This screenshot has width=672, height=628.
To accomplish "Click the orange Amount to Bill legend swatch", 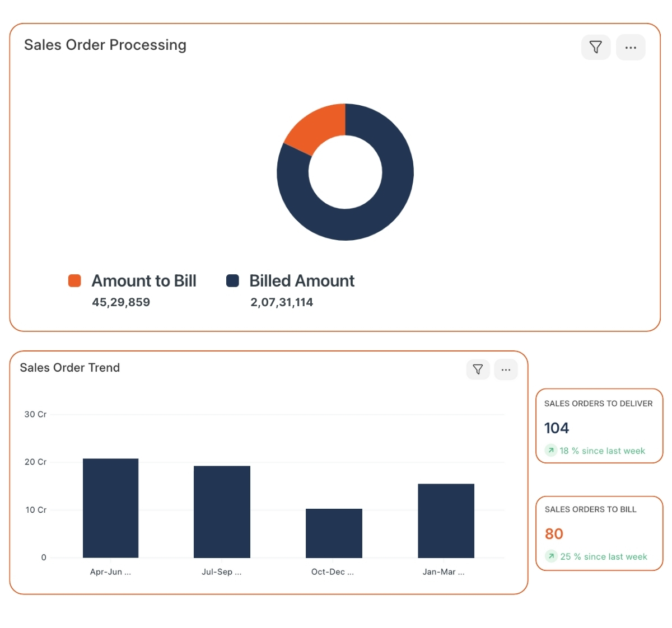I will tap(74, 280).
